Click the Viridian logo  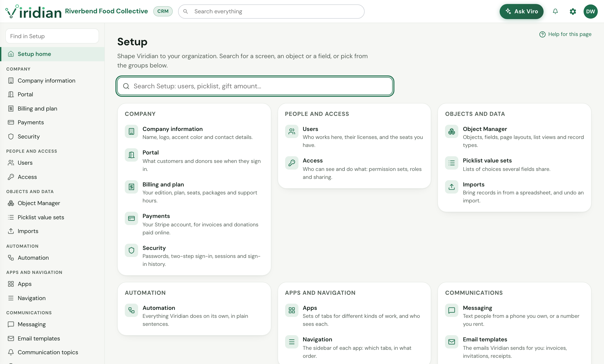(33, 11)
